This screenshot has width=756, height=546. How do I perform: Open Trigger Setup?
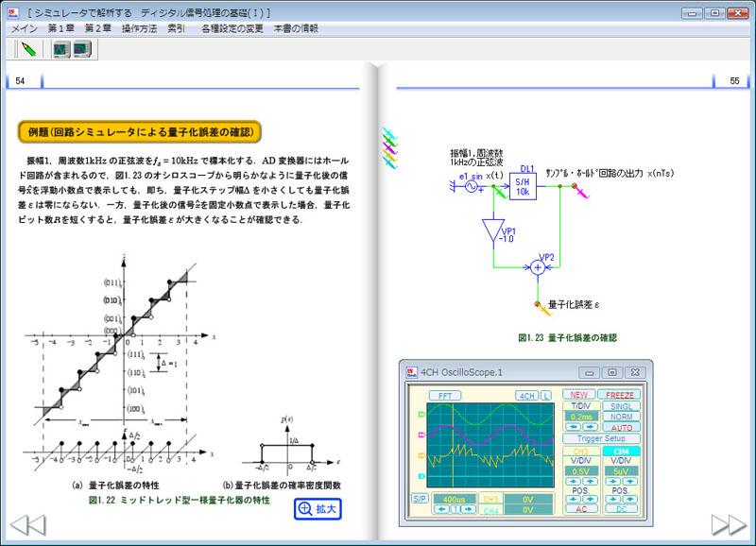pos(601,438)
